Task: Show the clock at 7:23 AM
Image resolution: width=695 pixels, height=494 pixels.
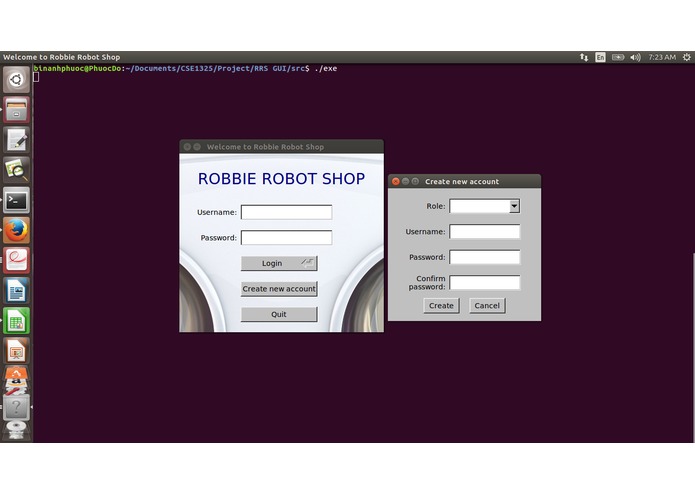Action: click(x=662, y=57)
